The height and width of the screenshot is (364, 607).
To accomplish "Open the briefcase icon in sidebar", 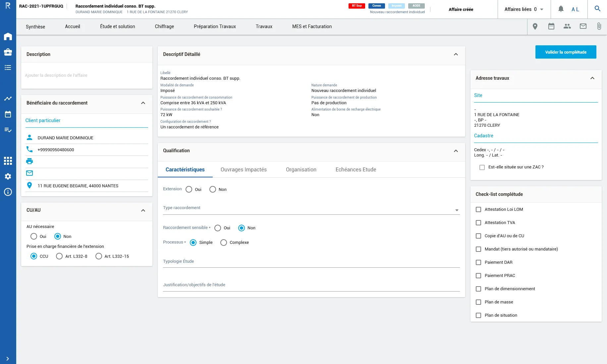I will [8, 52].
